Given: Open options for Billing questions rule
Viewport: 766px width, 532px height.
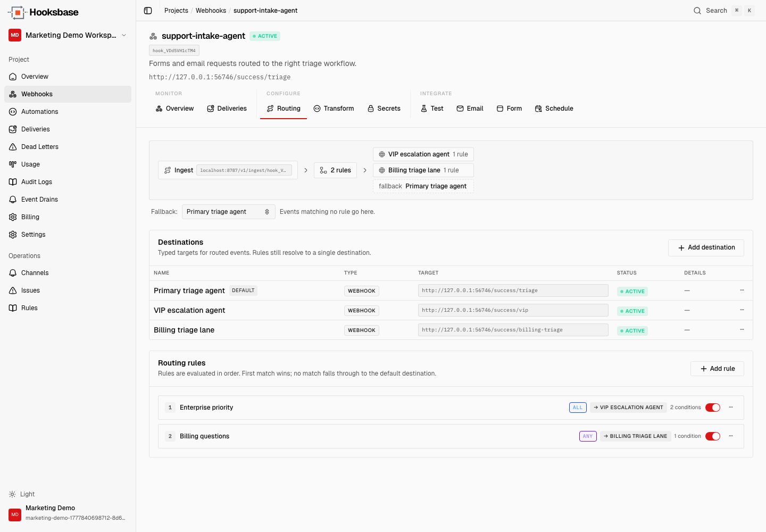Looking at the screenshot, I should click(x=731, y=436).
